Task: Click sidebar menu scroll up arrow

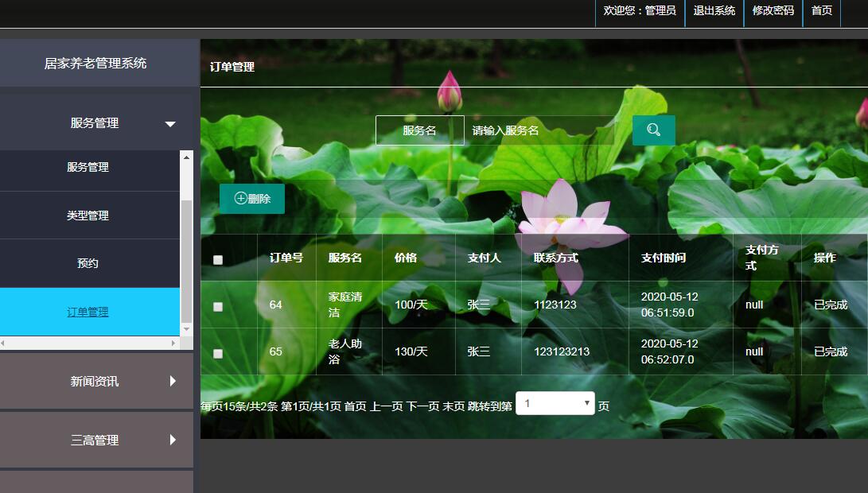Action: (186, 157)
